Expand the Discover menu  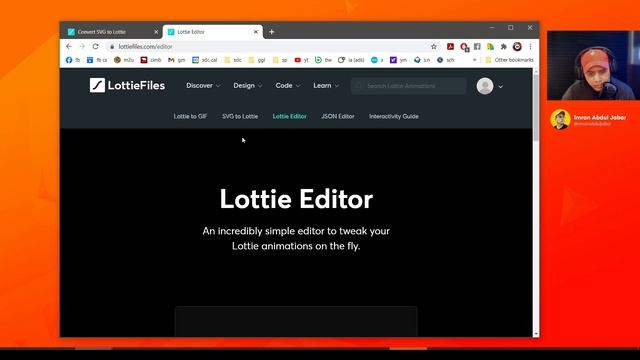[203, 85]
